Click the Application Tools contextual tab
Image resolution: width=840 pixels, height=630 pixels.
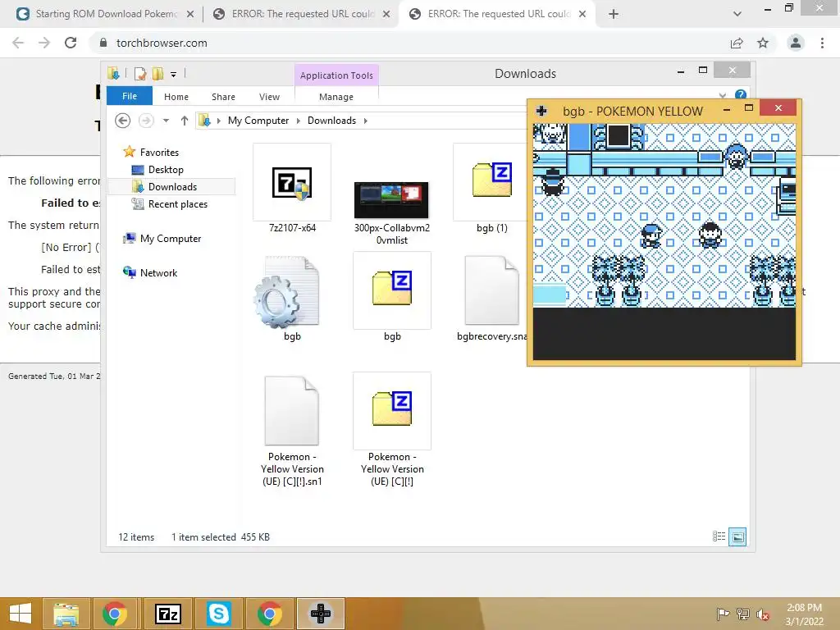pyautogui.click(x=336, y=75)
